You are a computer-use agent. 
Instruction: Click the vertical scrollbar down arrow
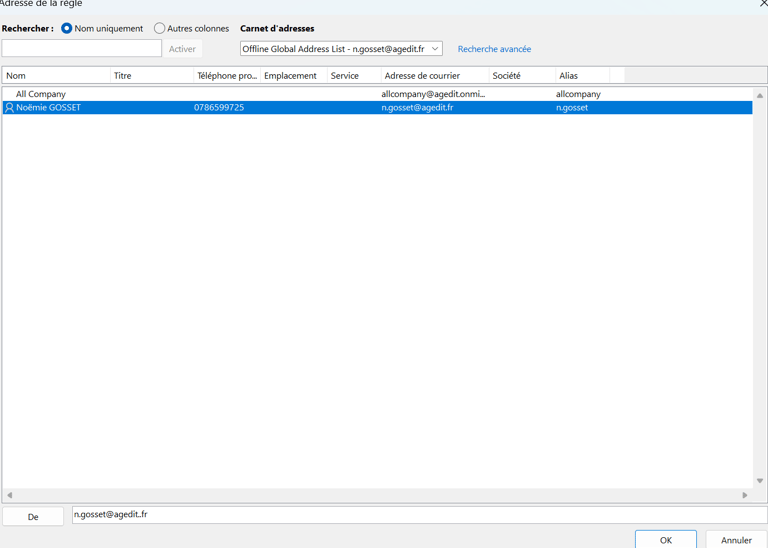pyautogui.click(x=760, y=481)
